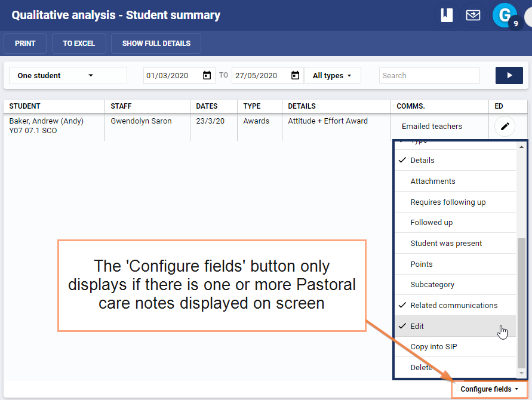Click into the Search text field
Viewport: 532px width, 400px height.
(429, 76)
